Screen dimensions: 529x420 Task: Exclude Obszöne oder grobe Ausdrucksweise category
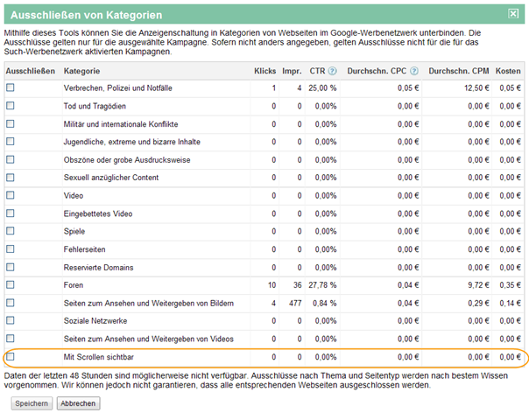pyautogui.click(x=11, y=160)
